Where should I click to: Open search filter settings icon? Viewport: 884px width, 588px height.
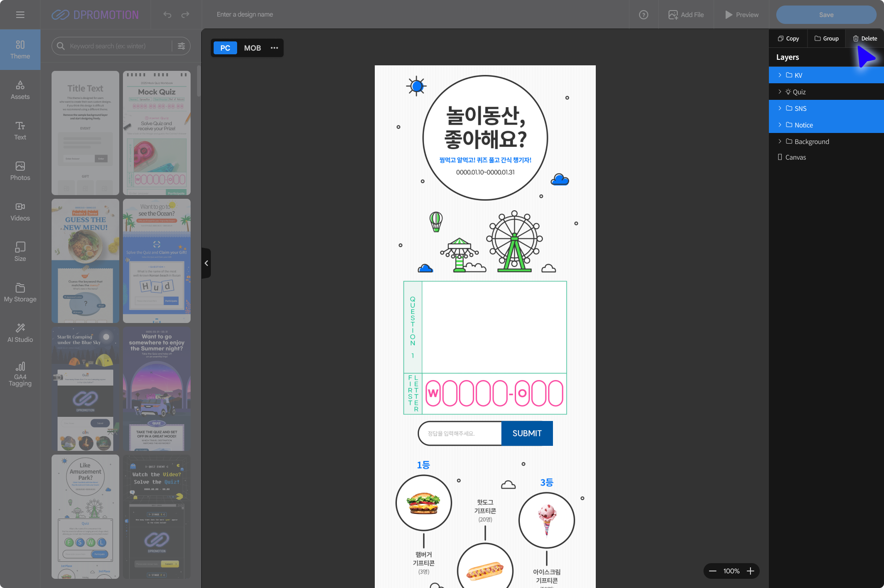pyautogui.click(x=181, y=46)
